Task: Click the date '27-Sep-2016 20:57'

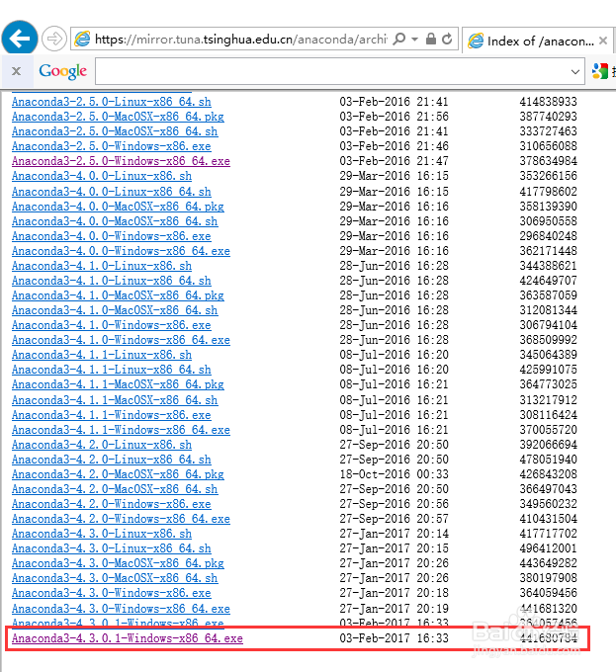Action: tap(394, 519)
